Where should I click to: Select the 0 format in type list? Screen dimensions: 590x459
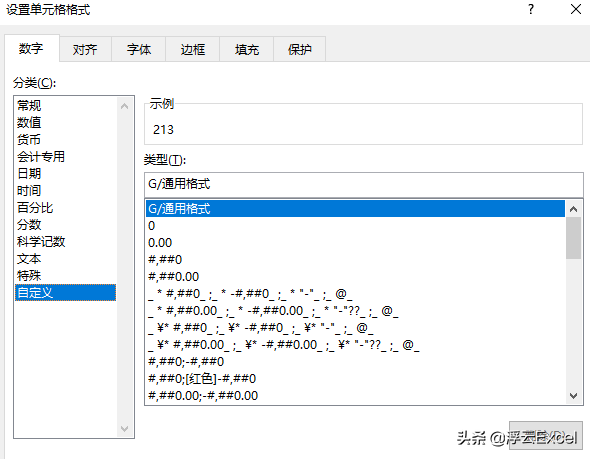(x=355, y=226)
